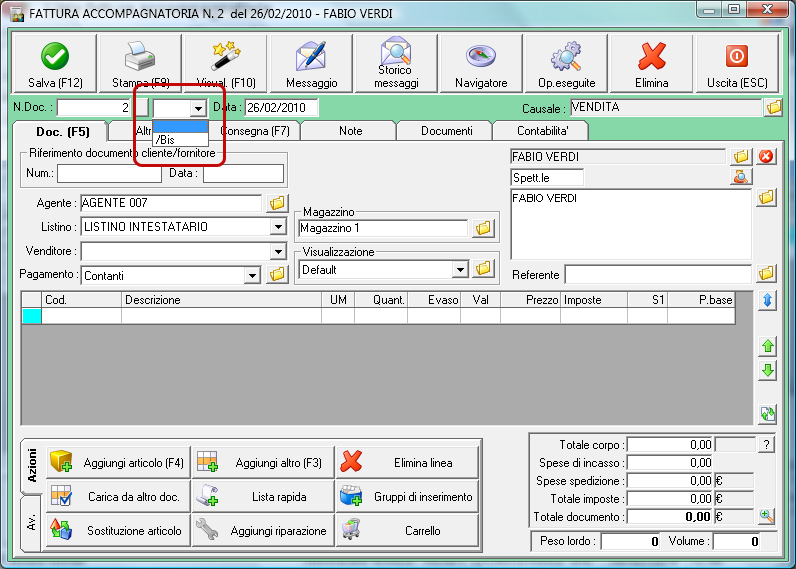Click the Descrizione column header

pos(221,300)
